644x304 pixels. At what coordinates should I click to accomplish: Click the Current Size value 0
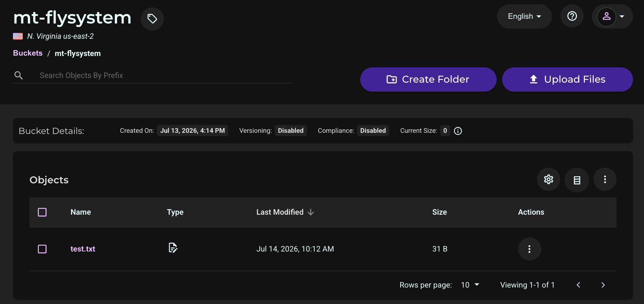point(445,130)
